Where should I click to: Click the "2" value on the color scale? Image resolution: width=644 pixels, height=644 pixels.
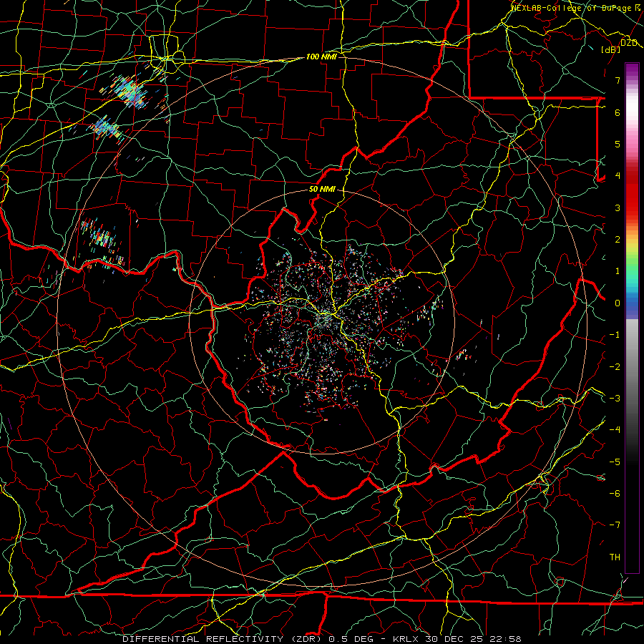618,240
